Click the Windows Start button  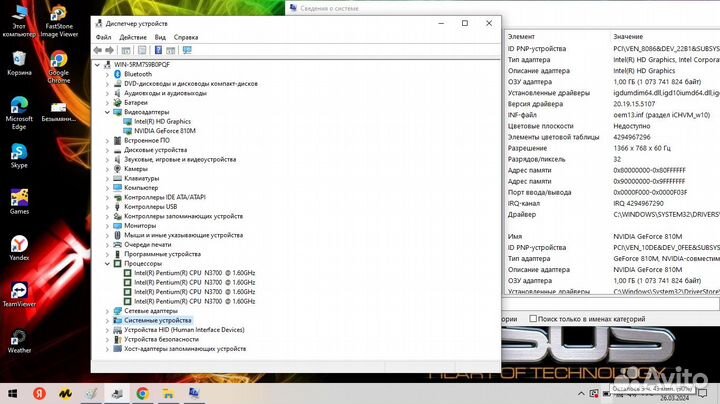point(13,393)
